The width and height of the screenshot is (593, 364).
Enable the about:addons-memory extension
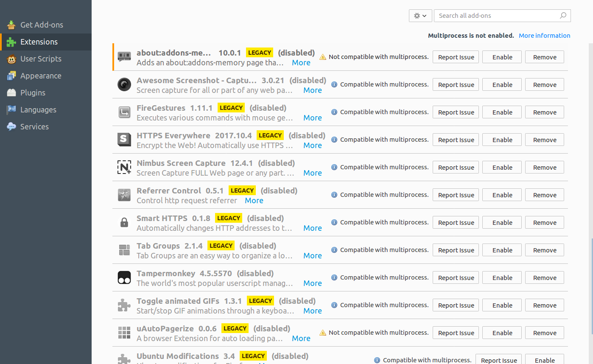[x=502, y=57]
